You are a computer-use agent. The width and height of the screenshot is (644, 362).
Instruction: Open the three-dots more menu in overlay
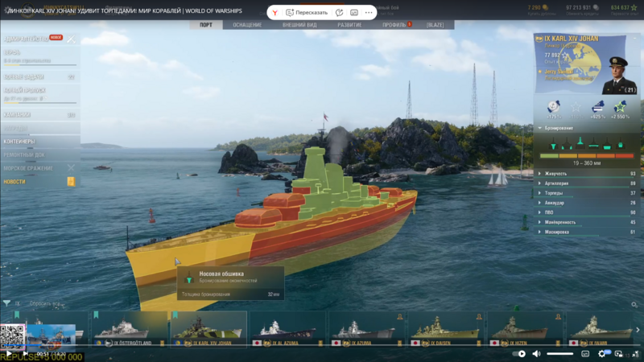click(x=369, y=13)
